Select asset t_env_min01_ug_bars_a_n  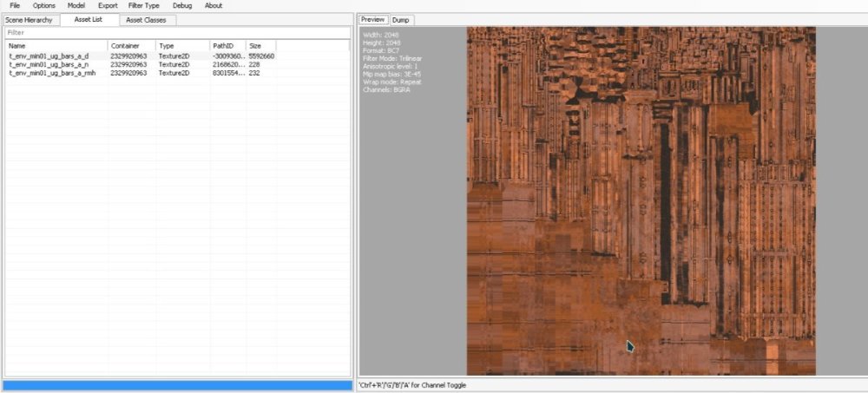(x=49, y=64)
